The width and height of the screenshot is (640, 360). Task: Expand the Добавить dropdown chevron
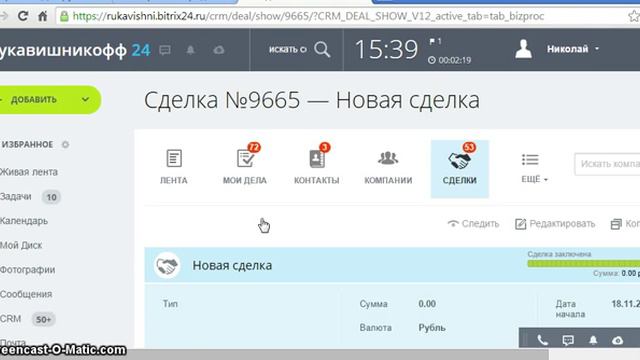pos(85,99)
